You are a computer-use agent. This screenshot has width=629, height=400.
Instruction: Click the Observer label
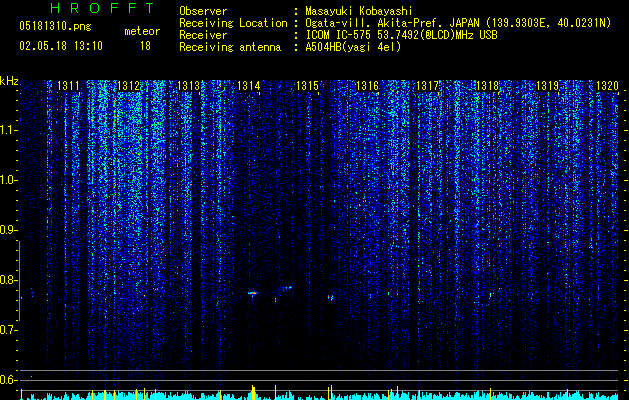(x=203, y=11)
